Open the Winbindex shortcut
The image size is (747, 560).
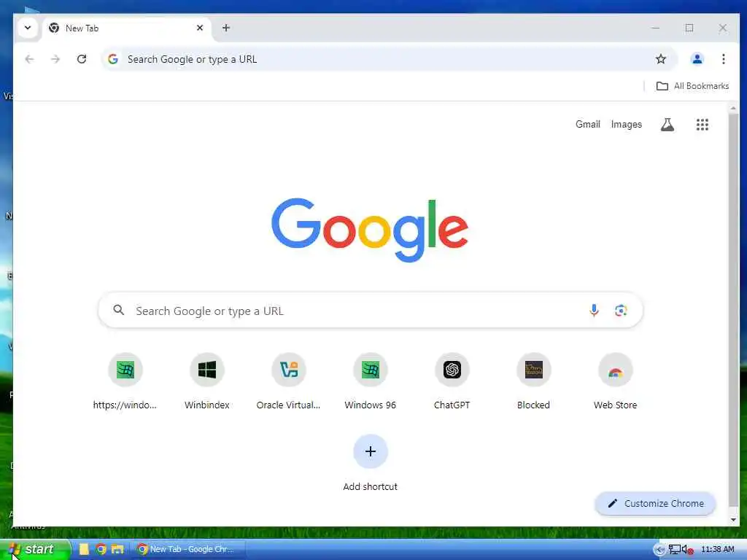click(x=206, y=381)
